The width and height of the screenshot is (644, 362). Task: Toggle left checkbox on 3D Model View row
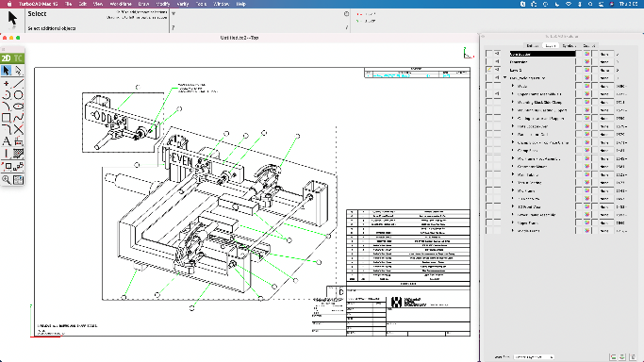click(x=488, y=206)
